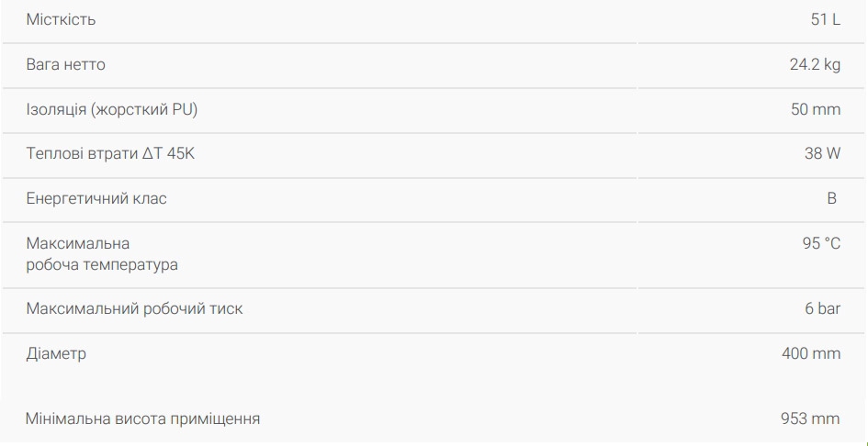This screenshot has height=446, width=868.
Task: Select the energy class B value
Action: [832, 199]
